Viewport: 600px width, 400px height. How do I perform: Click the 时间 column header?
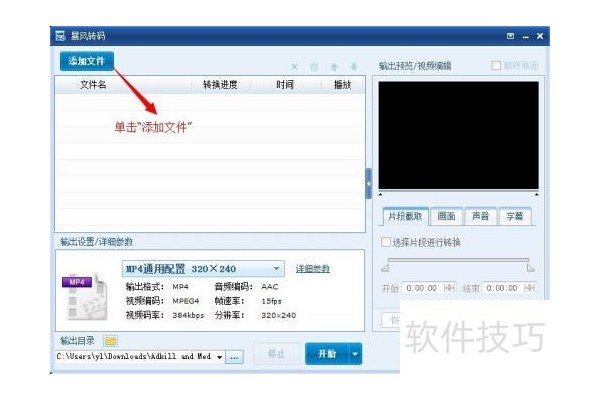(x=285, y=85)
